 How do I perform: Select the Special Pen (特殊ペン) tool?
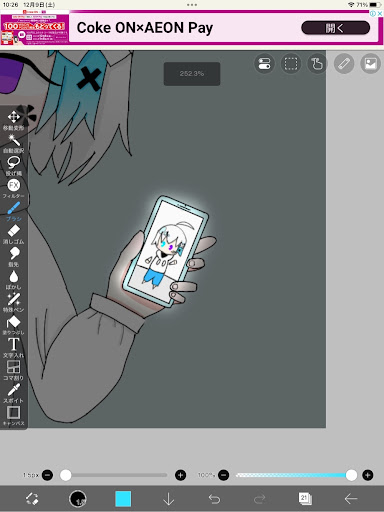tap(13, 302)
